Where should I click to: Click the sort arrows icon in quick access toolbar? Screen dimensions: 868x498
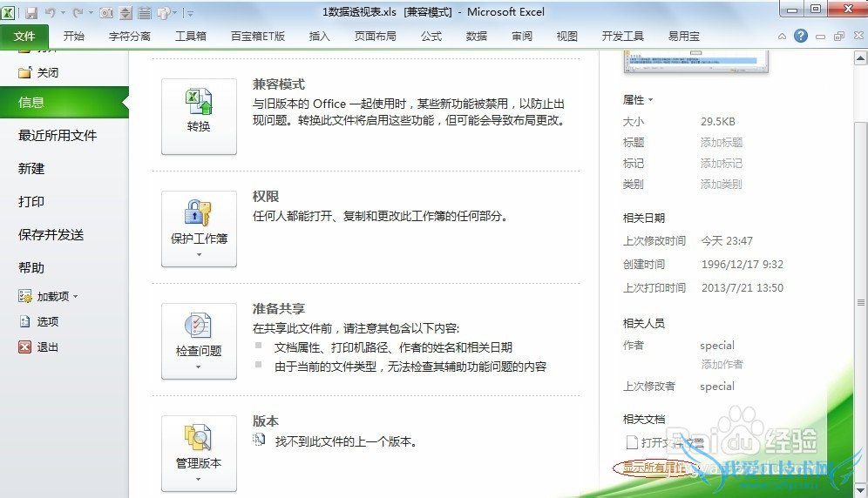click(x=125, y=12)
